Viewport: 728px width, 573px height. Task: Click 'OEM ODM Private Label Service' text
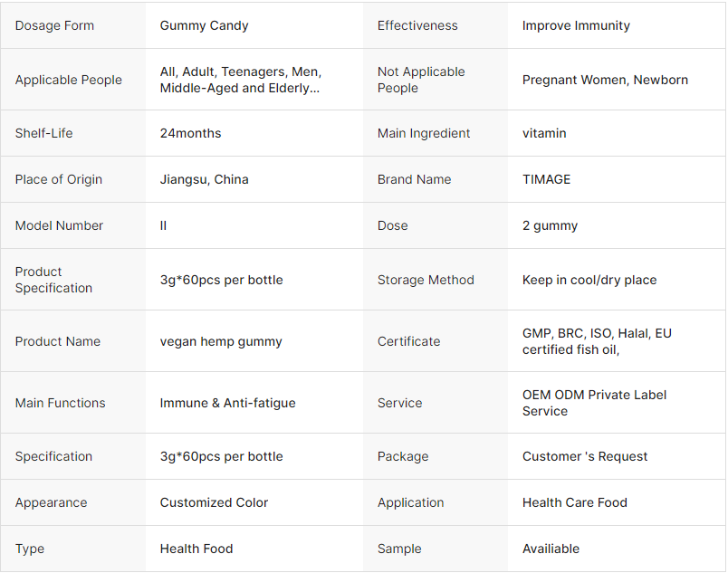[594, 403]
